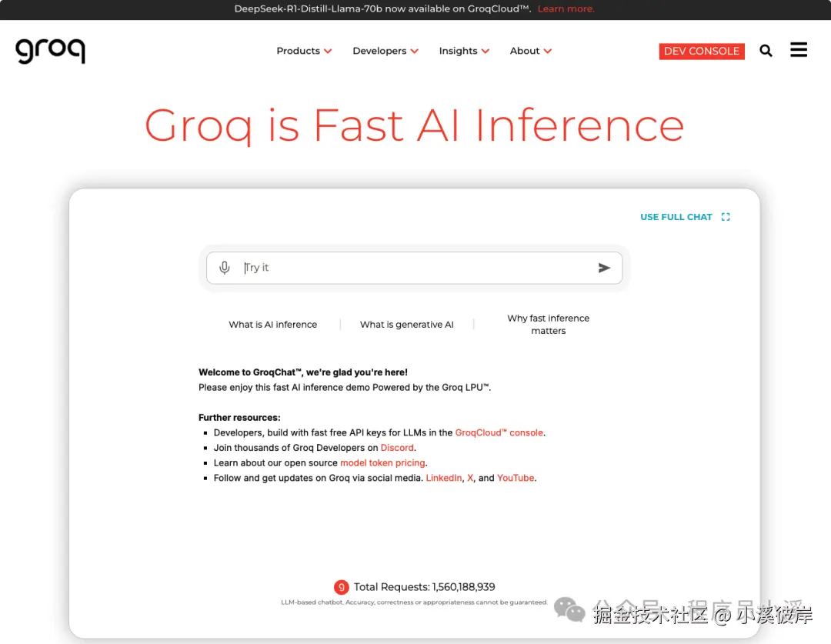The width and height of the screenshot is (831, 644).
Task: Open the About menu
Action: [530, 51]
